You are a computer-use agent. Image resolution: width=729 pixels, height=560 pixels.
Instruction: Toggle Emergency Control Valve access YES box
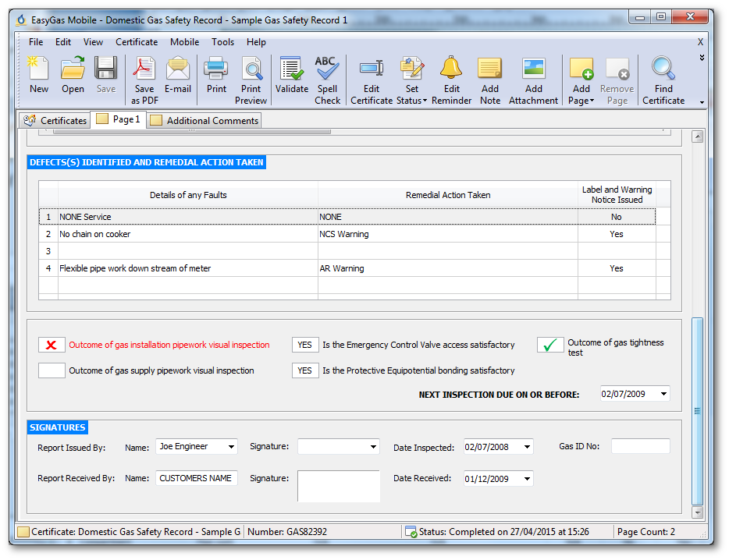point(305,345)
